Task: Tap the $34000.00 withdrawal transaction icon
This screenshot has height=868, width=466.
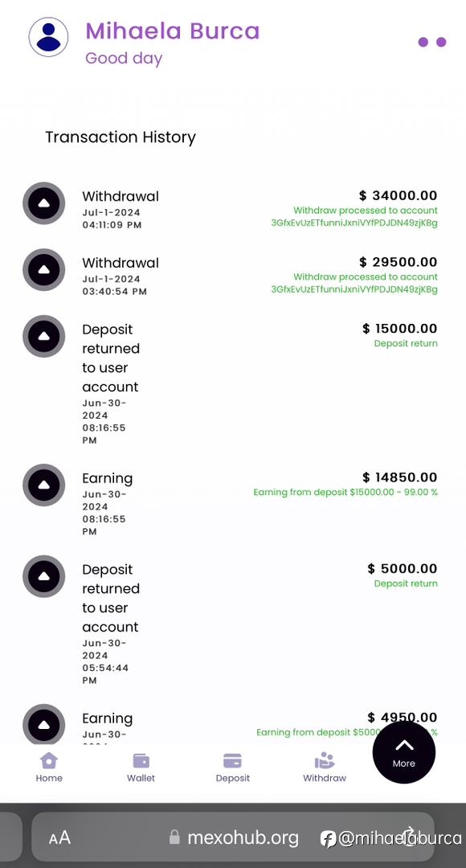Action: 43,203
